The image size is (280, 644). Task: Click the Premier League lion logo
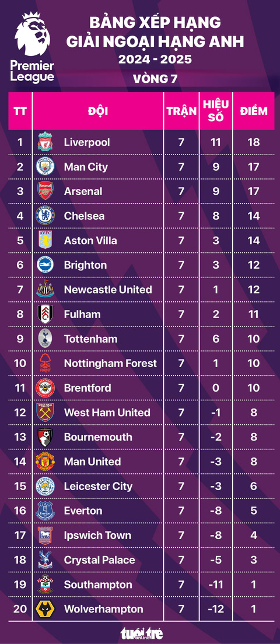click(x=32, y=47)
